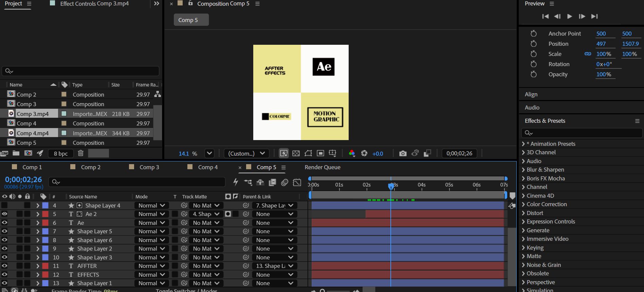Image resolution: width=644 pixels, height=292 pixels.
Task: Hide the AFFTER text layer
Action: click(x=4, y=266)
